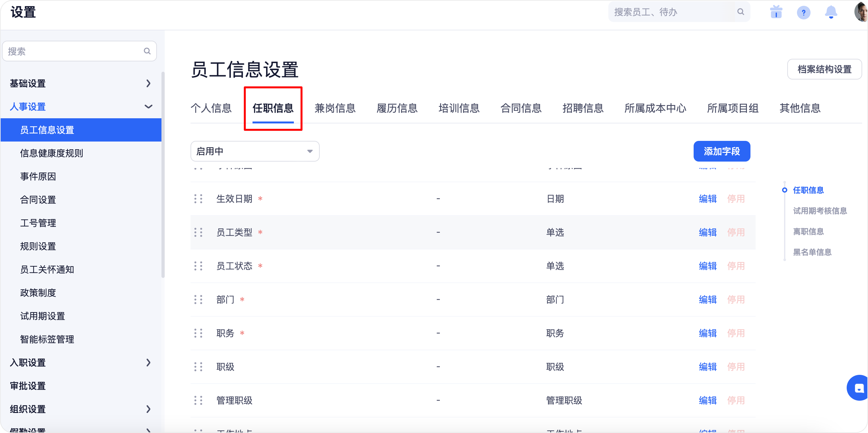Open the user avatar in top-right
Screen dimensions: 868x433
[x=861, y=12]
